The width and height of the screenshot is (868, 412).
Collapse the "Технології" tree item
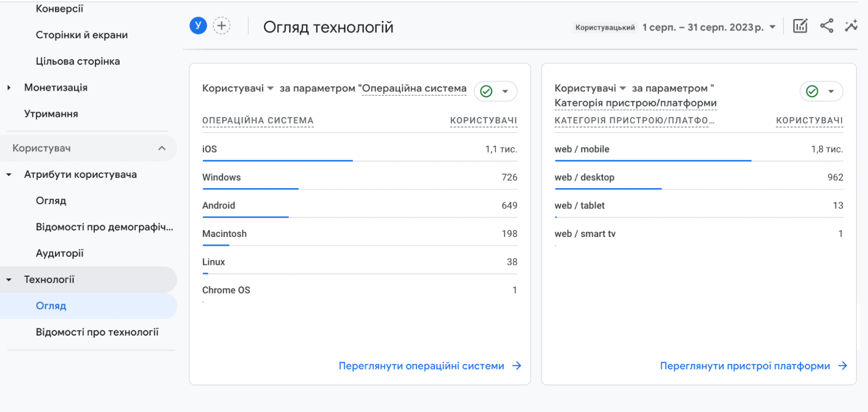pos(9,280)
